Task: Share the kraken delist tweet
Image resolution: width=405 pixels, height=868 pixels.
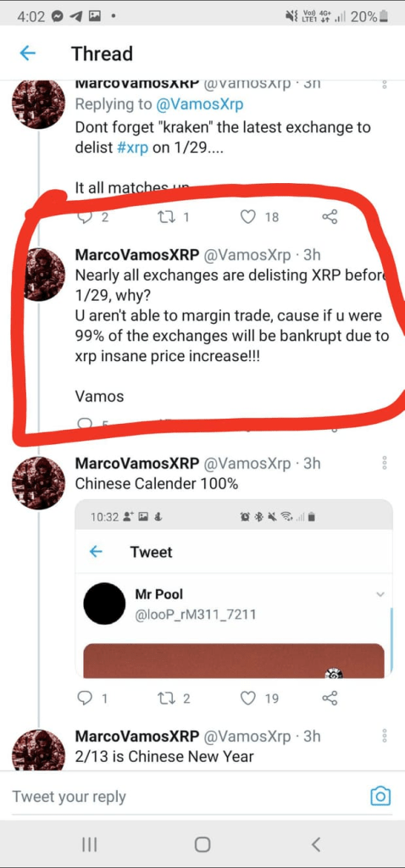Action: (330, 217)
